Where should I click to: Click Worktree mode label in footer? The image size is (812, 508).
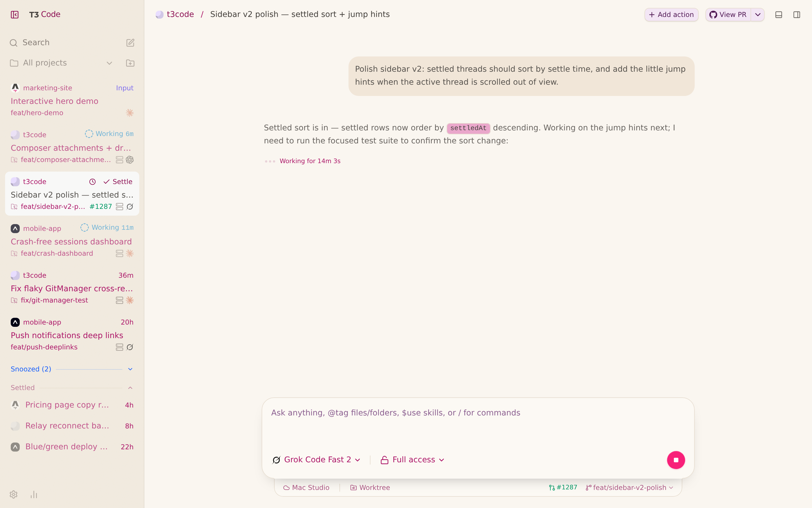coord(370,487)
